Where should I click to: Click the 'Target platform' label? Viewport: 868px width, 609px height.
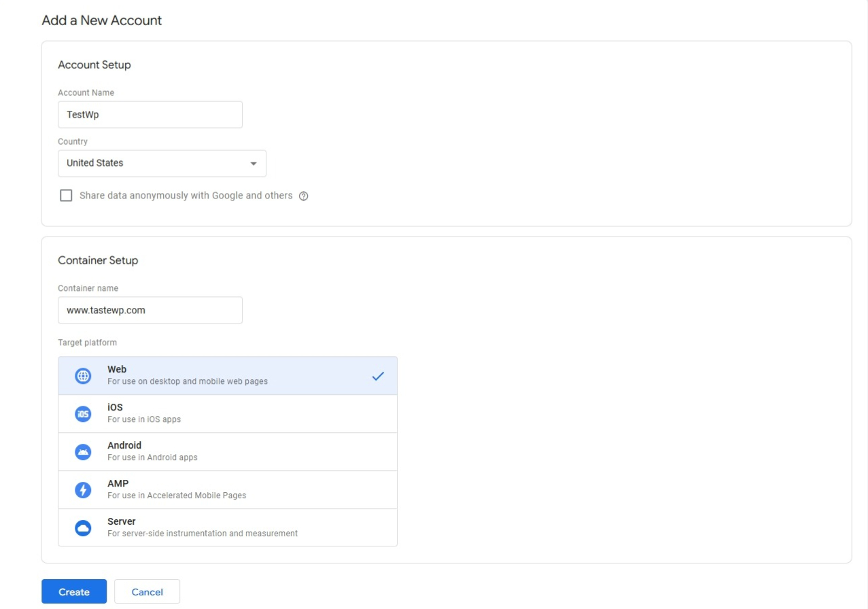click(87, 343)
